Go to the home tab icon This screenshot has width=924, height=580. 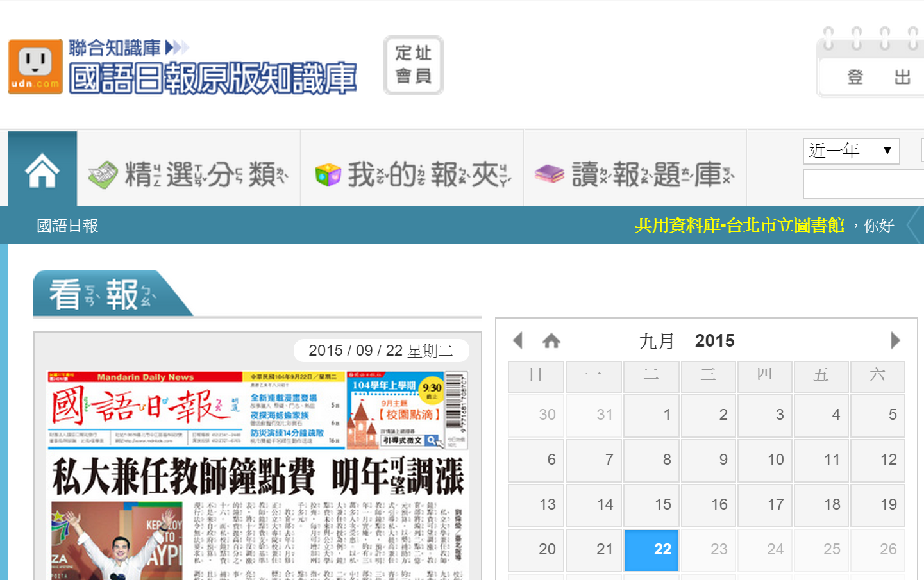point(42,169)
